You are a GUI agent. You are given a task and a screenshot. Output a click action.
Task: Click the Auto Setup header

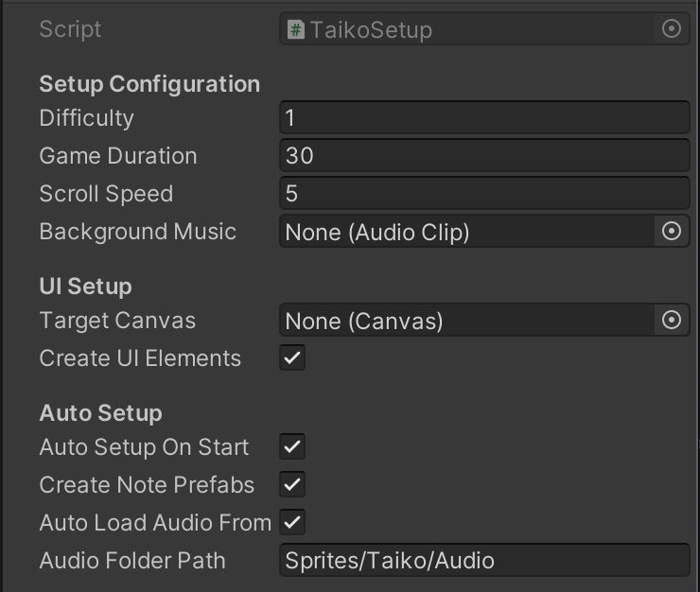point(100,413)
